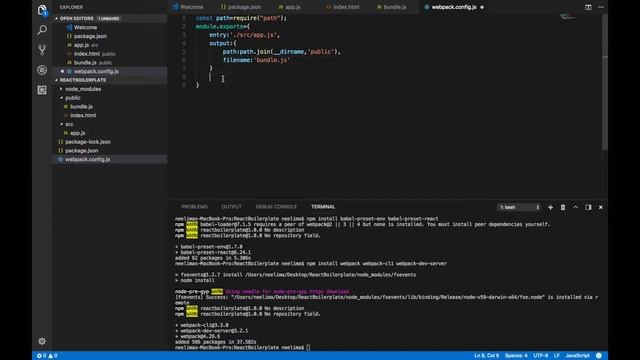Collapse the REACTBOILERPLATE folder section

[83, 80]
